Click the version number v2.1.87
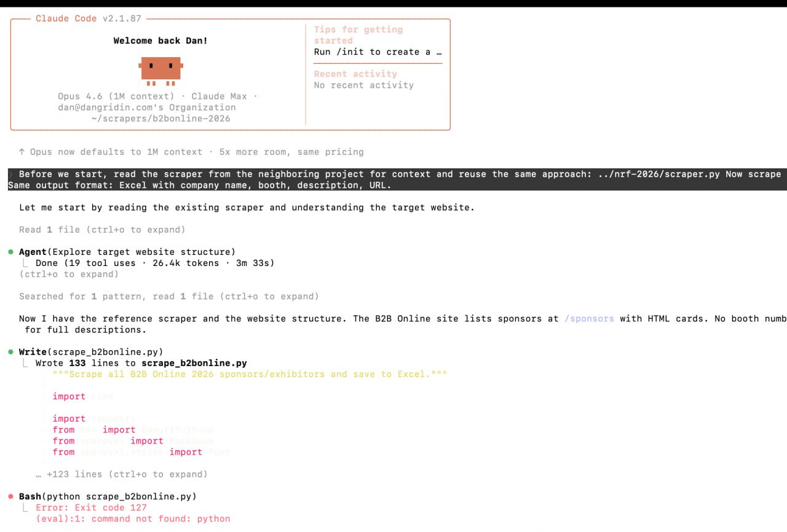 pyautogui.click(x=122, y=18)
